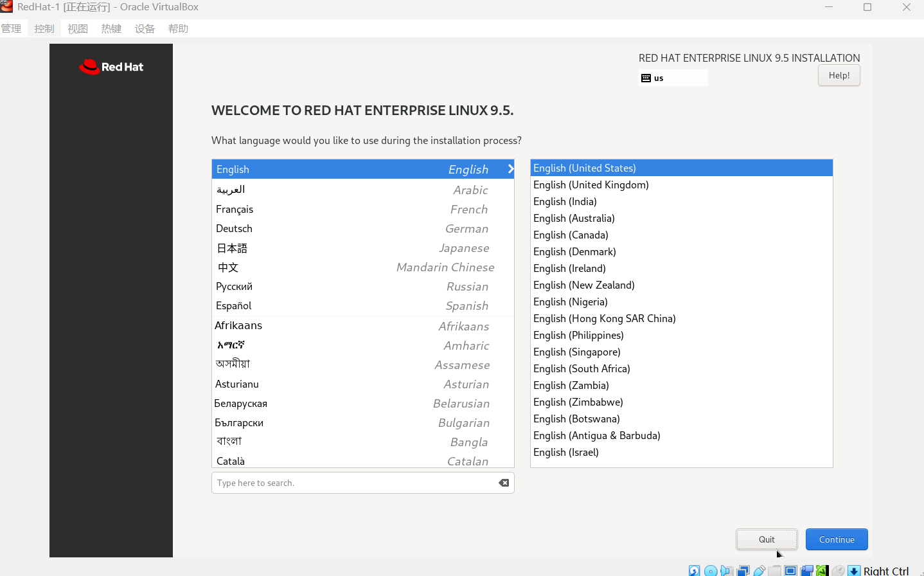Click the hard disk activity icon in VirtualBox status bar
The height and width of the screenshot is (576, 924).
(x=694, y=571)
